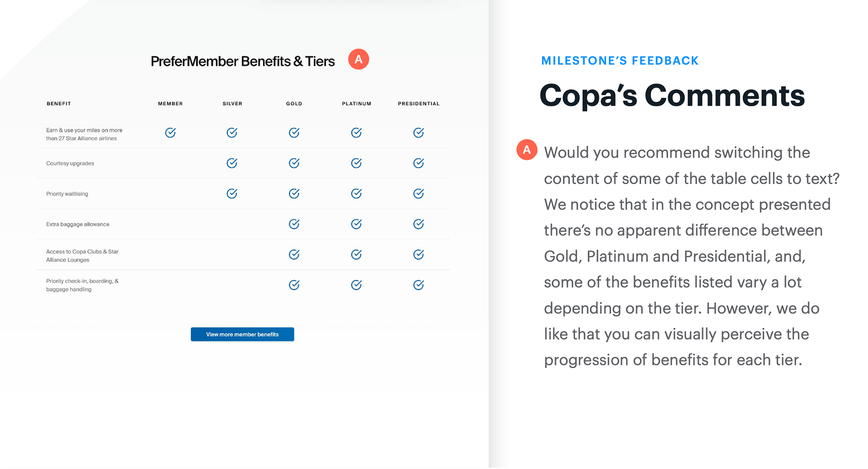868x469 pixels.
Task: Click Silver checkmark for Priority waitlisting
Action: pyautogui.click(x=232, y=194)
